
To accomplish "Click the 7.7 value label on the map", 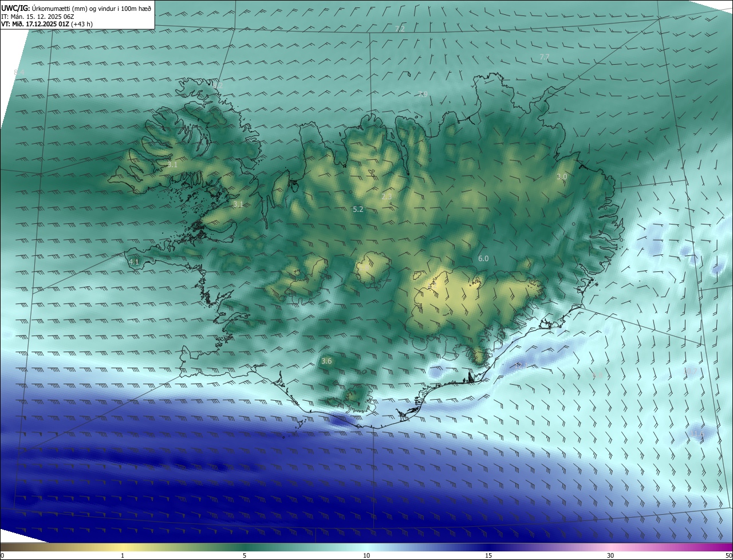I will [545, 57].
